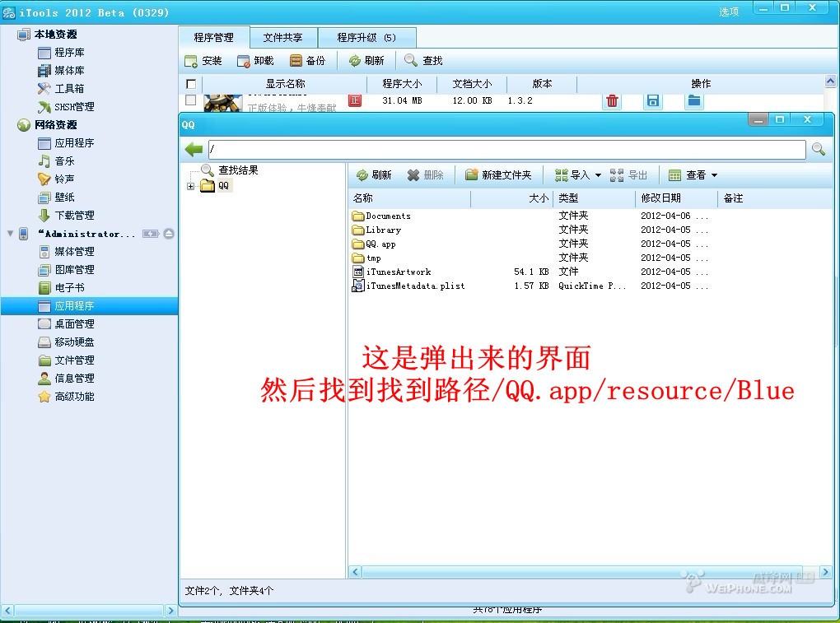840x623 pixels.
Task: Select the Library folder
Action: tap(376, 230)
